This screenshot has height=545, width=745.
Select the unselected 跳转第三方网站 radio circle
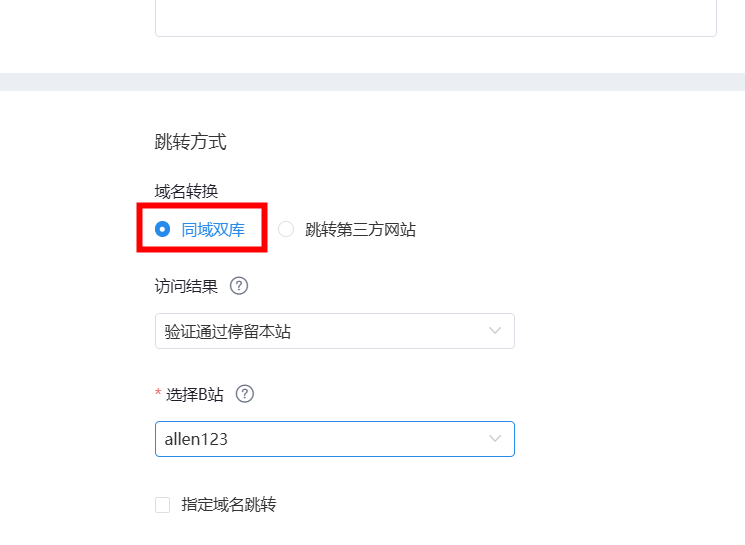tap(286, 229)
